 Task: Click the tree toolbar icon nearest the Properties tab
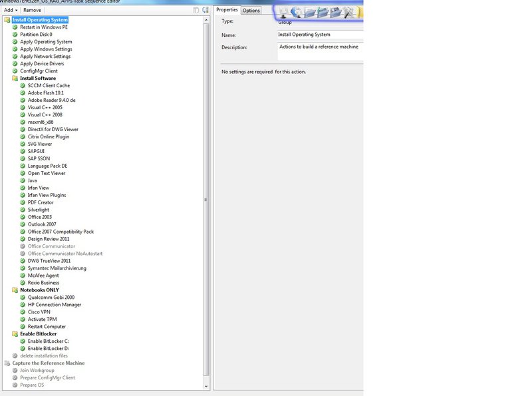[205, 10]
